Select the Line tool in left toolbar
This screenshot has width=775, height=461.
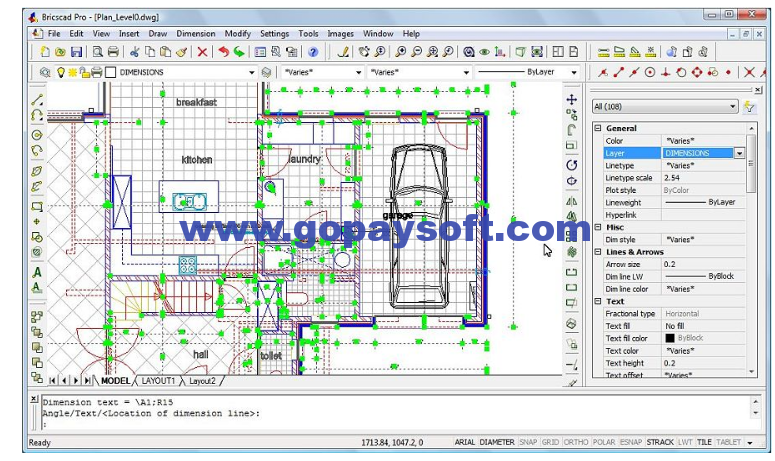(x=37, y=100)
